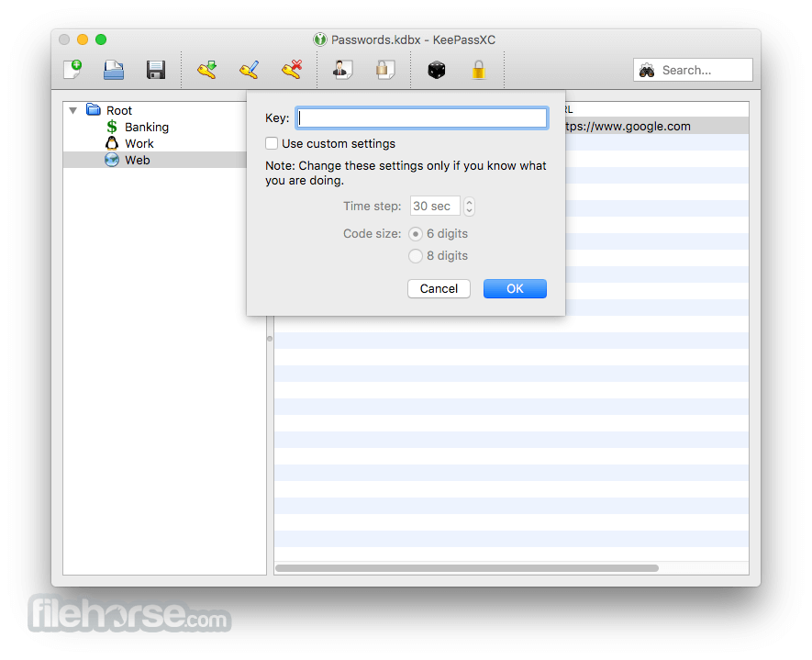
Task: Adjust Time step stepper arrows
Action: [x=469, y=207]
